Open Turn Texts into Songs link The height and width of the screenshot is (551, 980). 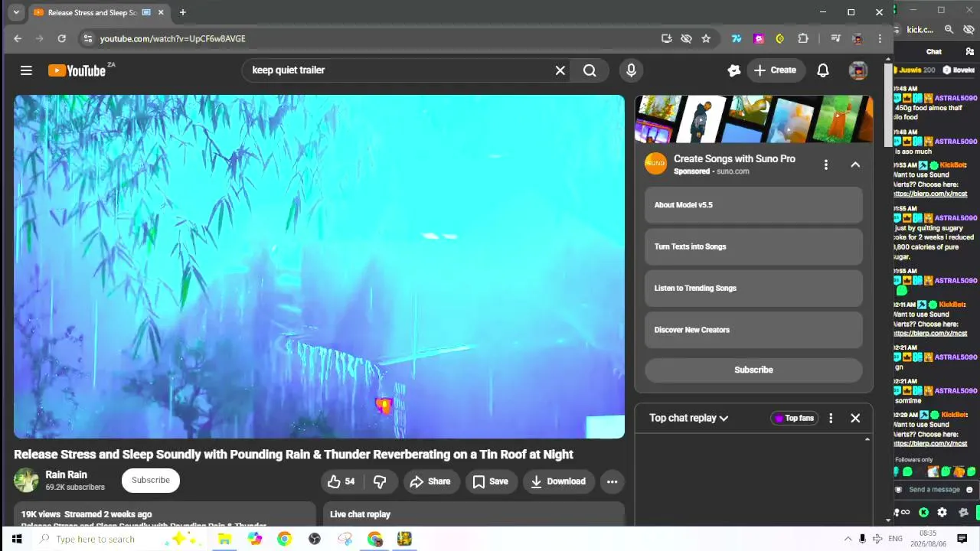pos(753,246)
